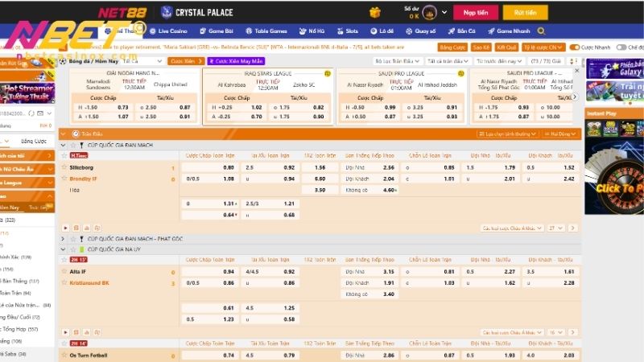The image size is (644, 362).
Task: Open the Live Casino menu
Action: pos(168,31)
